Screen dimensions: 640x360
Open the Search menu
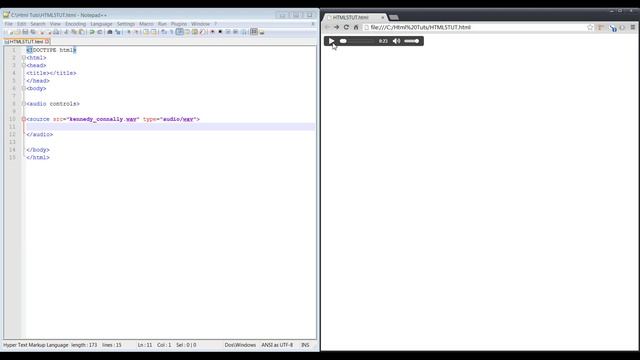coord(38,24)
